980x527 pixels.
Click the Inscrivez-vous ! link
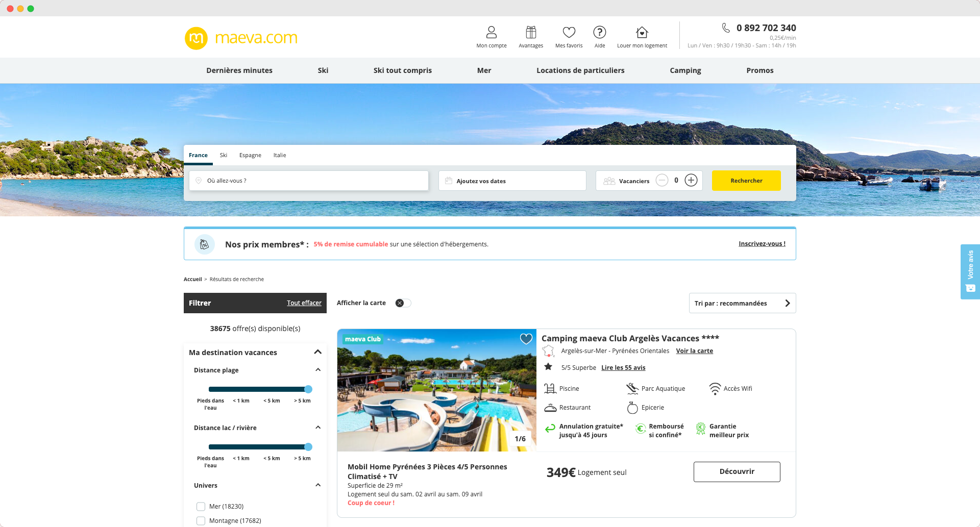[762, 244]
